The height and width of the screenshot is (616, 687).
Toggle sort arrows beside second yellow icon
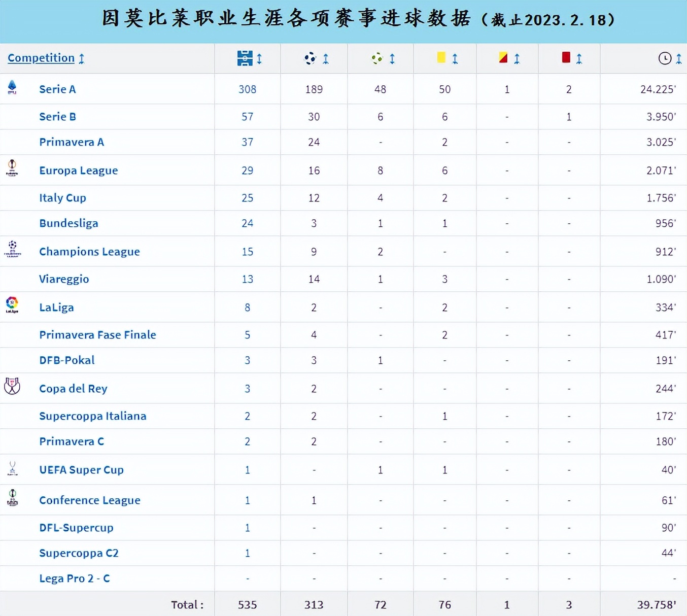click(x=517, y=59)
